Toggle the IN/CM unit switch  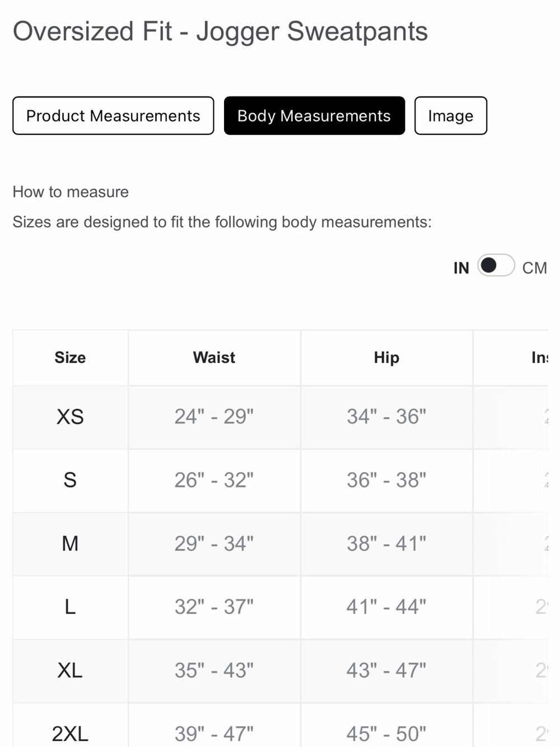point(496,265)
